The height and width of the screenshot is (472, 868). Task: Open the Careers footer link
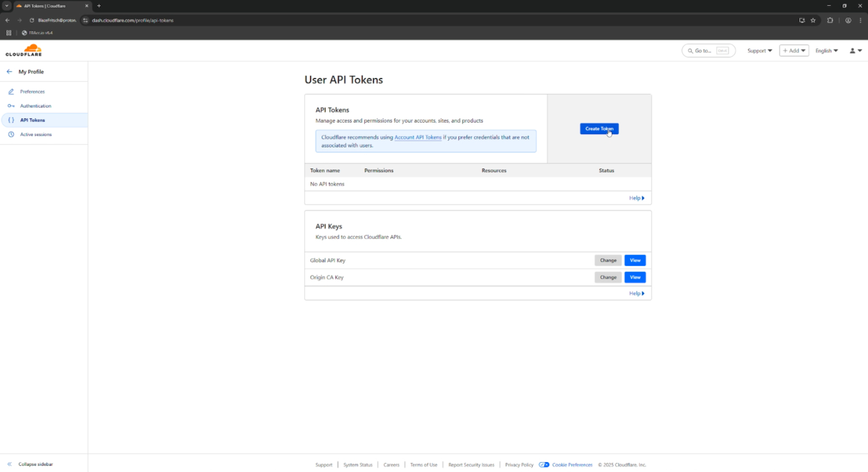click(391, 465)
